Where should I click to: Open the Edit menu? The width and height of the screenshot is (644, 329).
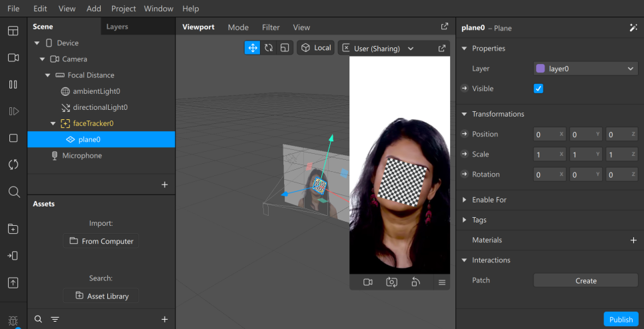40,8
